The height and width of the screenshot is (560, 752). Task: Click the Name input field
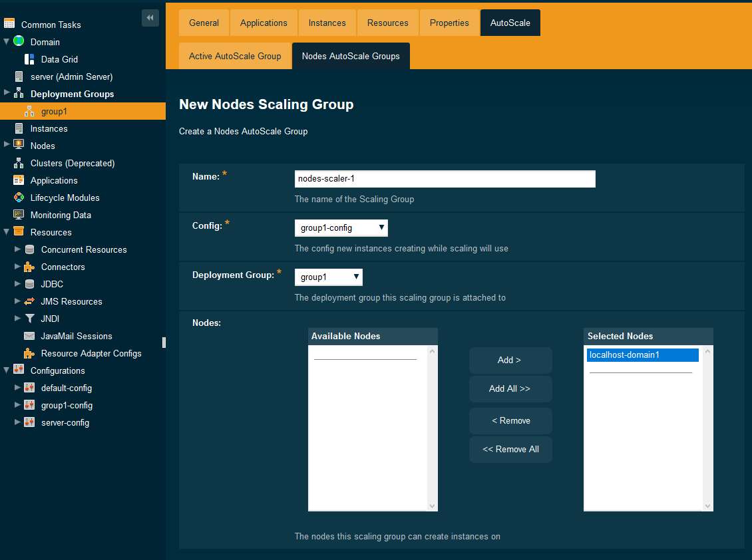[x=445, y=179]
